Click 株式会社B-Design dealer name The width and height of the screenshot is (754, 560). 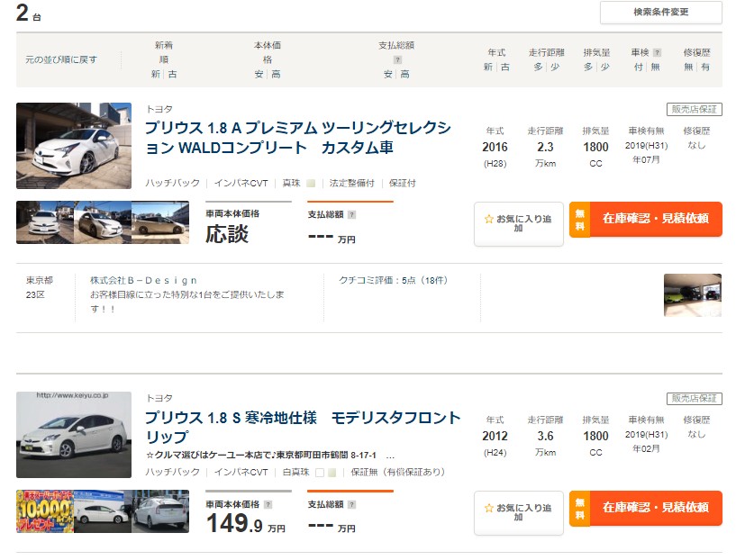click(x=143, y=280)
